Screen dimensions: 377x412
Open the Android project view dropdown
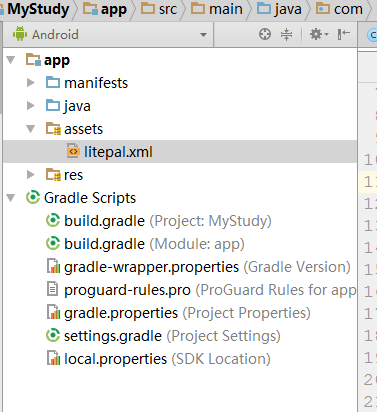pos(108,34)
